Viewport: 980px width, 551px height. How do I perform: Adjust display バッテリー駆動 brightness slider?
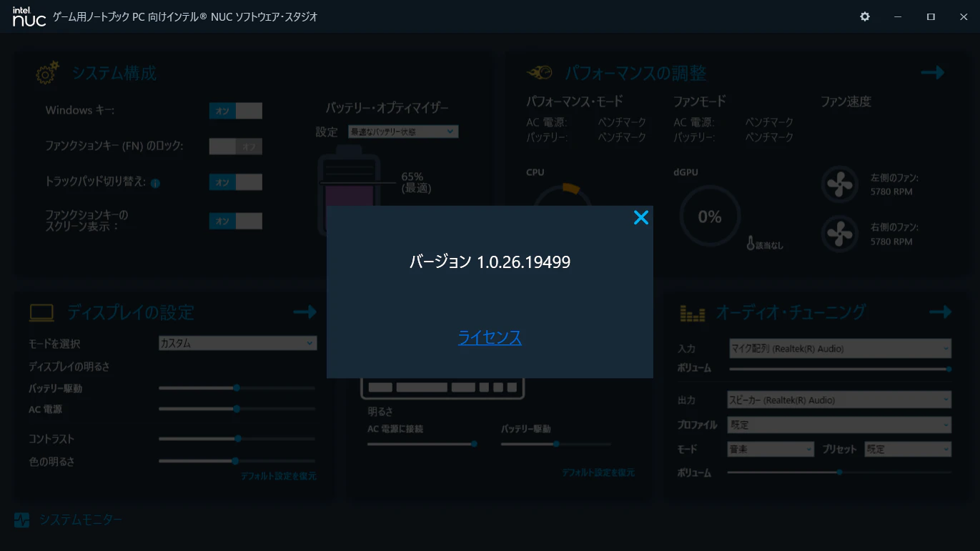(x=237, y=388)
